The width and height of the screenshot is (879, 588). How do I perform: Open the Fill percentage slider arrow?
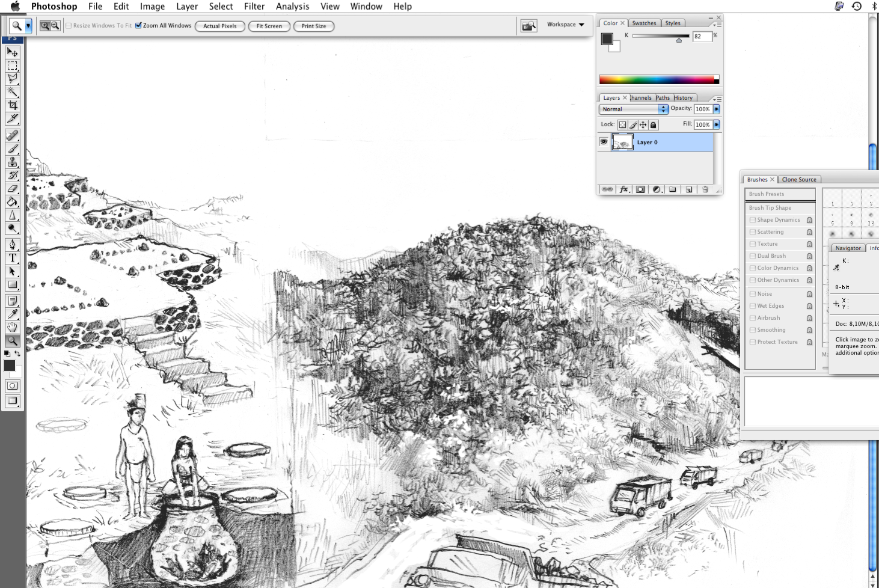pyautogui.click(x=717, y=124)
